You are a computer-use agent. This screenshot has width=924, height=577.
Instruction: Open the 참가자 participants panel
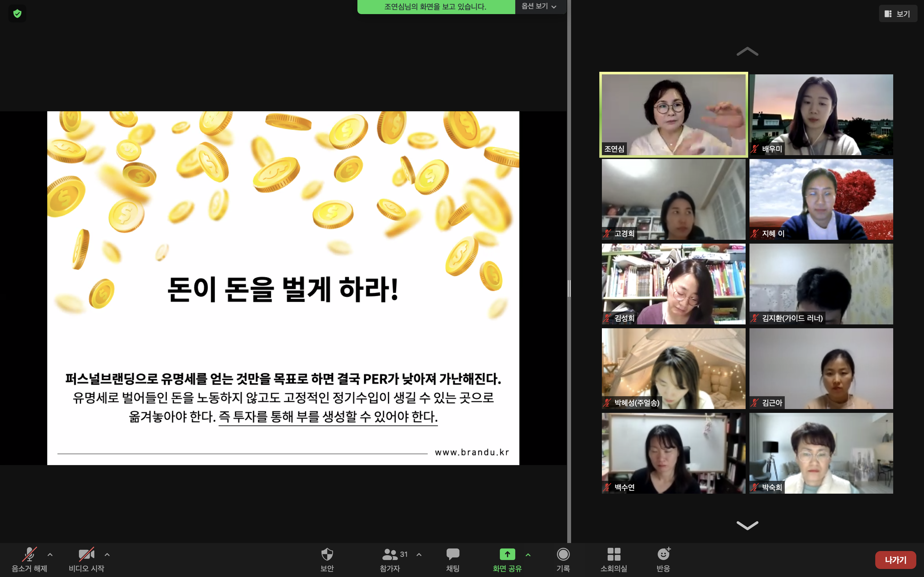tap(390, 555)
